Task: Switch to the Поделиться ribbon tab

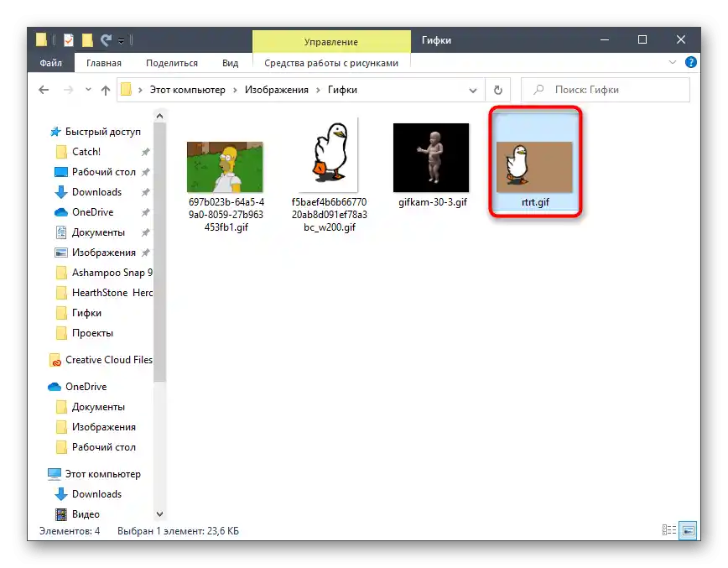Action: [172, 63]
